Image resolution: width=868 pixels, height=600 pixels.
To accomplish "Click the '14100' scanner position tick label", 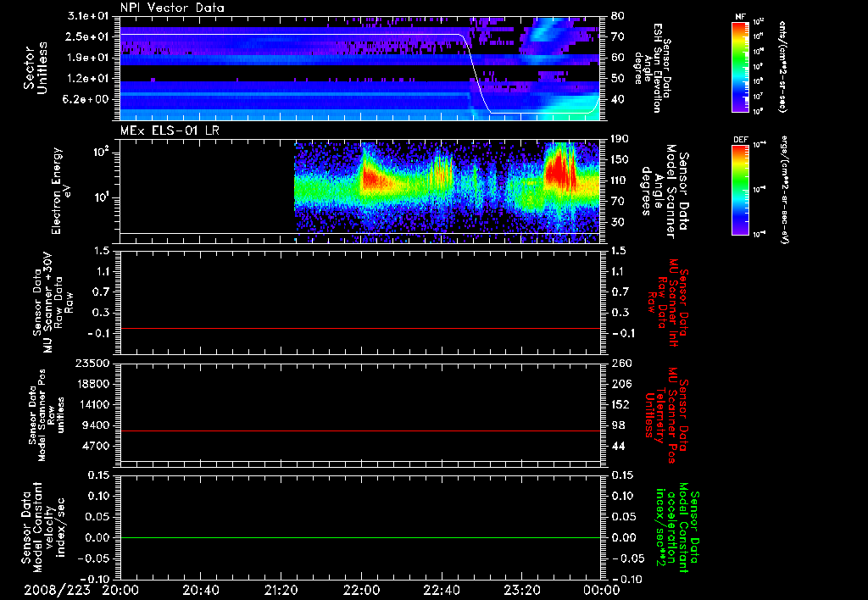I will [x=92, y=404].
